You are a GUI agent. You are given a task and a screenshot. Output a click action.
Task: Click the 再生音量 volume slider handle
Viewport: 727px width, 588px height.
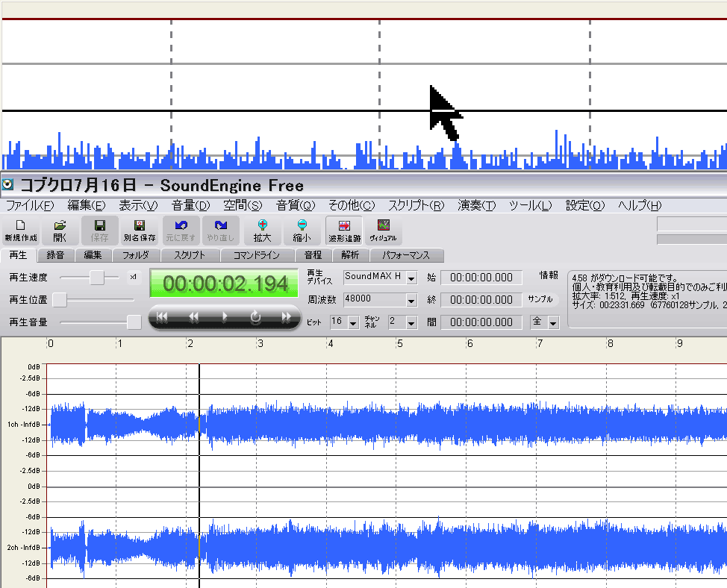coord(134,322)
